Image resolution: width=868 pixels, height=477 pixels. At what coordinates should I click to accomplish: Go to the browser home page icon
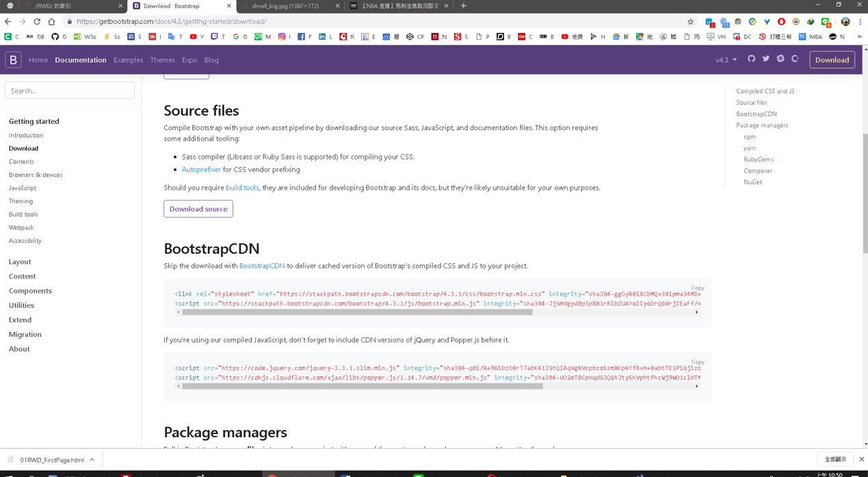point(51,22)
